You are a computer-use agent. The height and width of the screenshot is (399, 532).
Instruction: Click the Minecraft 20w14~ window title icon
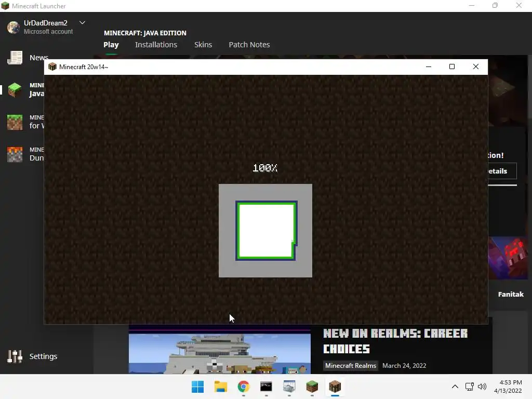[52, 67]
